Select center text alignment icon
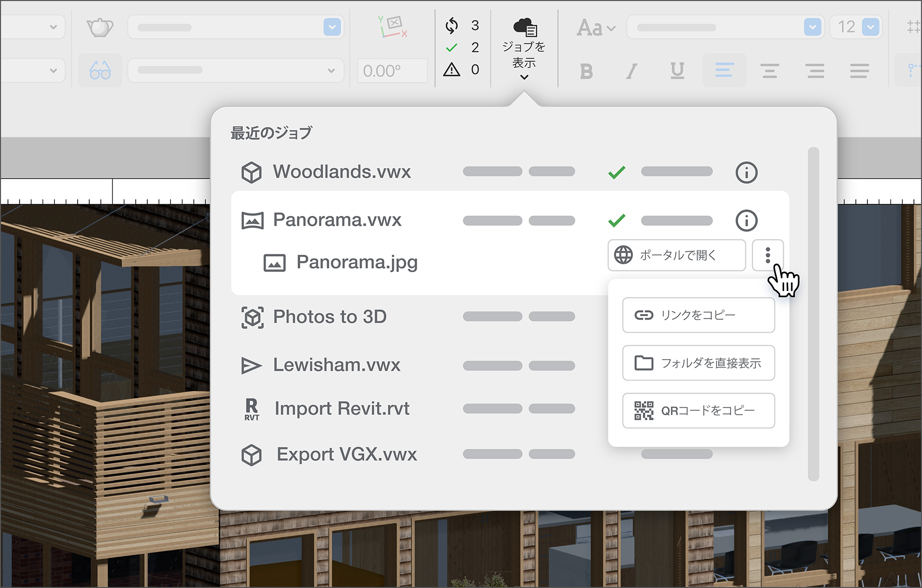 (769, 71)
